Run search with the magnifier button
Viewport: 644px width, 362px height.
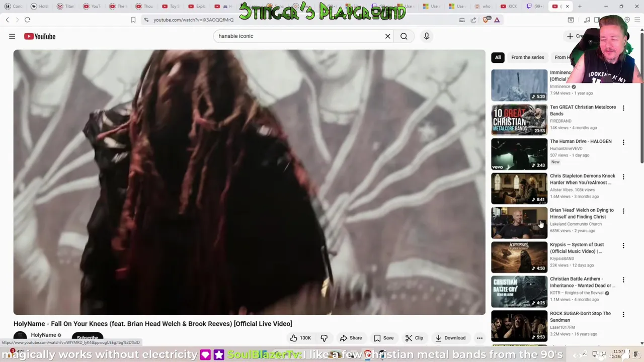pos(404,36)
